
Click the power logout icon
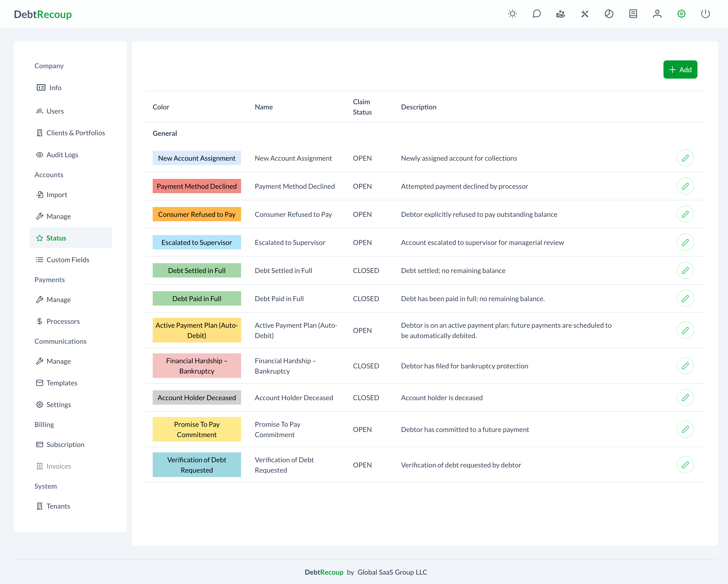[705, 14]
